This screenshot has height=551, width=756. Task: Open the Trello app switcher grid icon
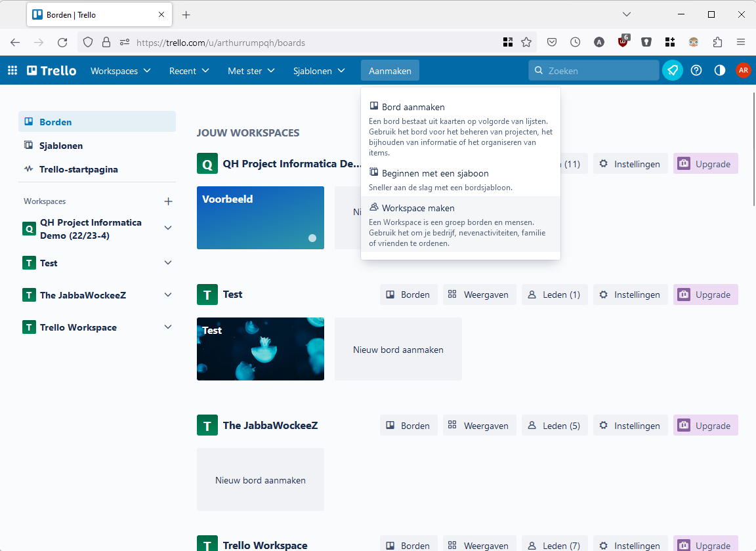click(12, 71)
